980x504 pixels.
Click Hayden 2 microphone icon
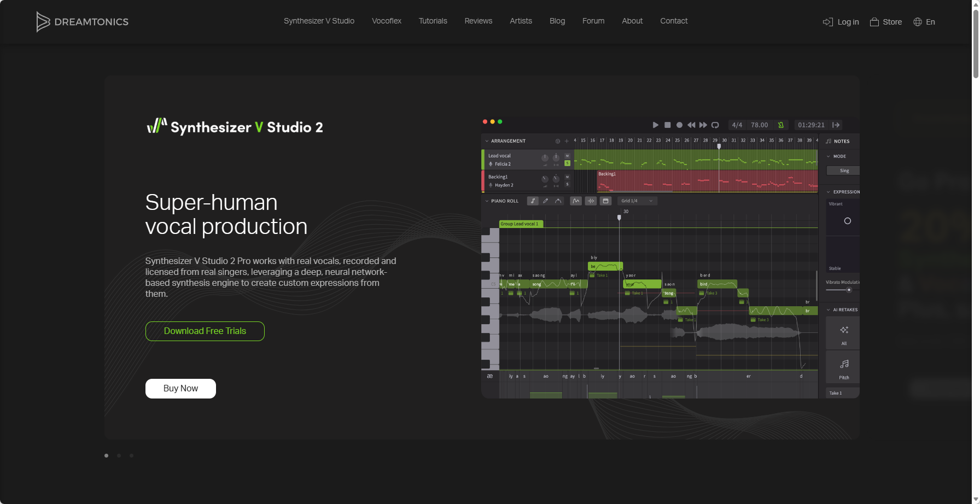click(x=491, y=185)
